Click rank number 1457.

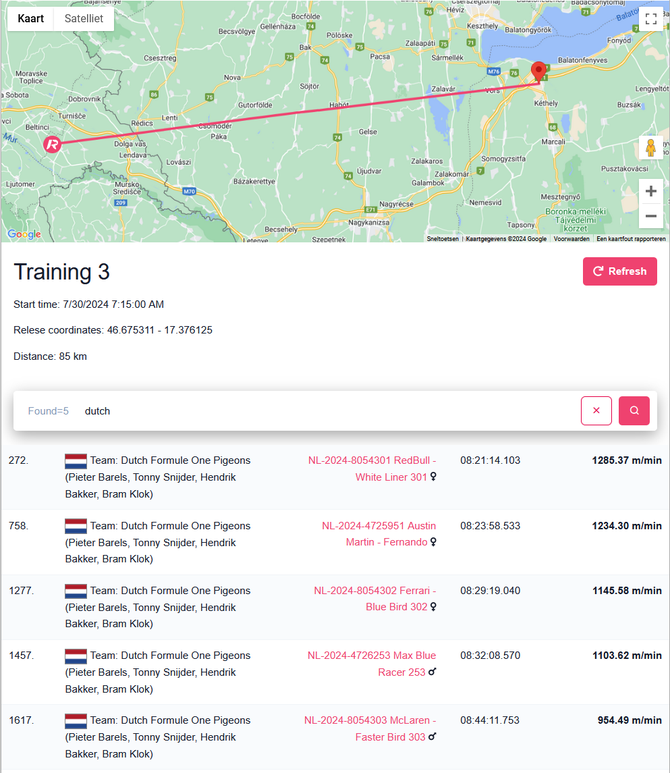tap(21, 656)
